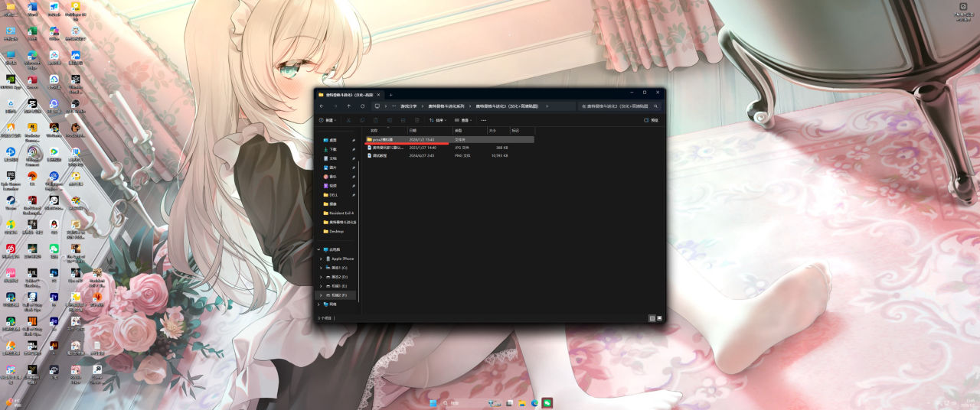Expand the Apple iPhone tree node
The height and width of the screenshot is (410, 980).
click(x=321, y=259)
